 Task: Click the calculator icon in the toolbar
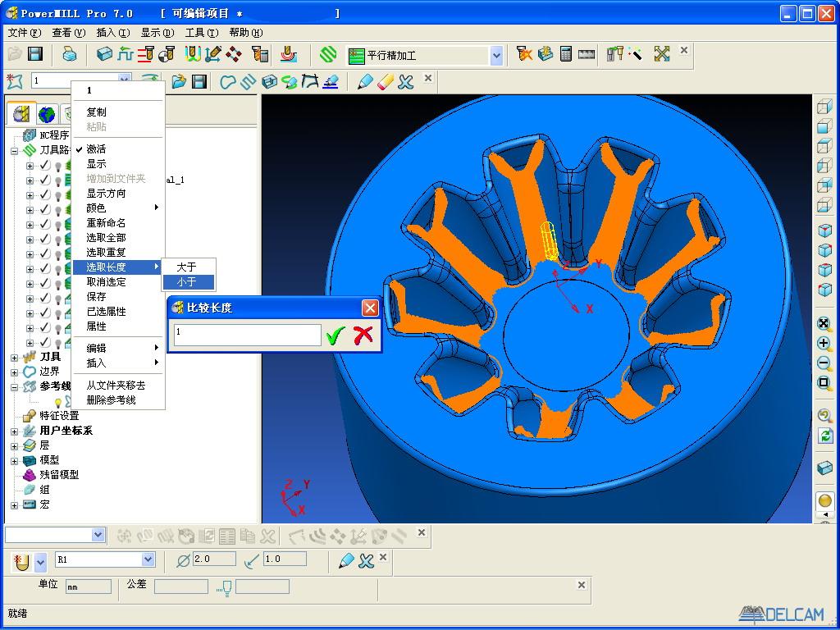pos(566,54)
